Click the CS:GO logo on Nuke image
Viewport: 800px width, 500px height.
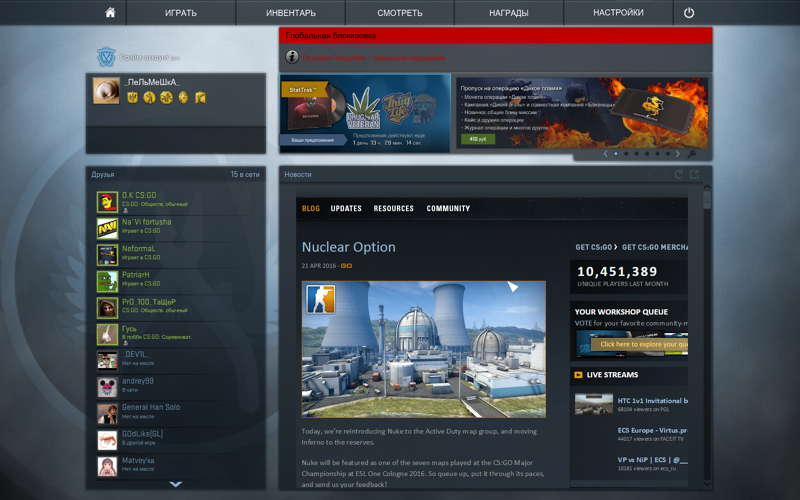(x=320, y=299)
